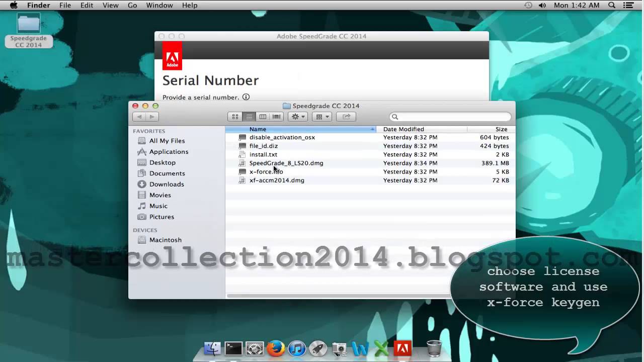Select Speedgrade CC 2014 folder on desktop

[x=29, y=30]
